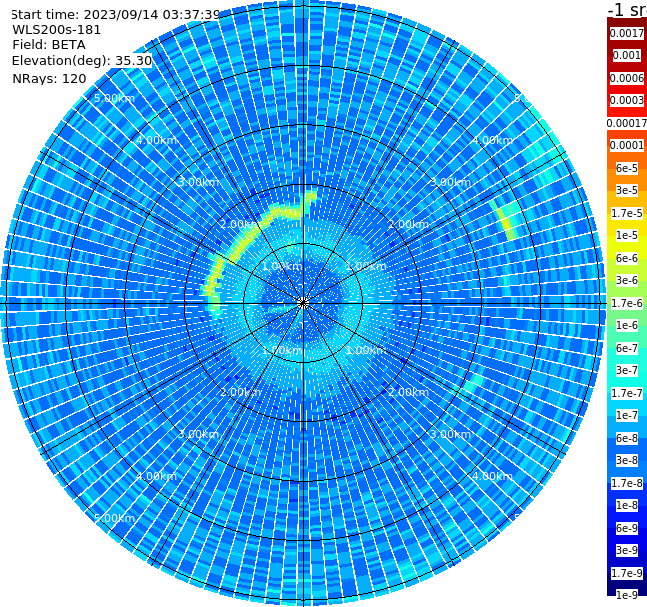
Task: Select the 3e-7 colorbar label
Action: click(x=627, y=370)
